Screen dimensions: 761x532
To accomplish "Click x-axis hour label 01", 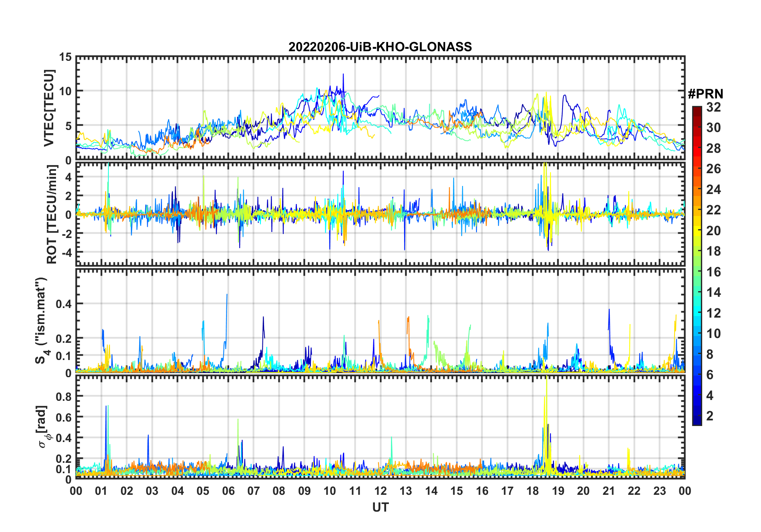I will (101, 491).
